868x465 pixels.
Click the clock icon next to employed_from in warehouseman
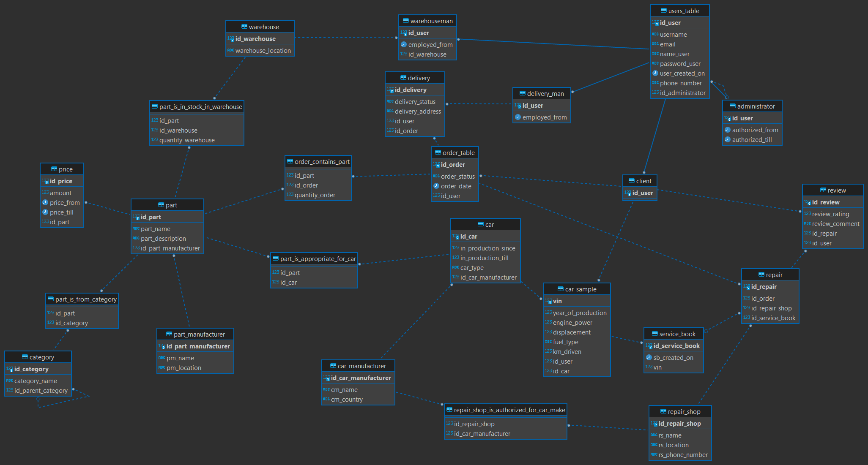[403, 44]
